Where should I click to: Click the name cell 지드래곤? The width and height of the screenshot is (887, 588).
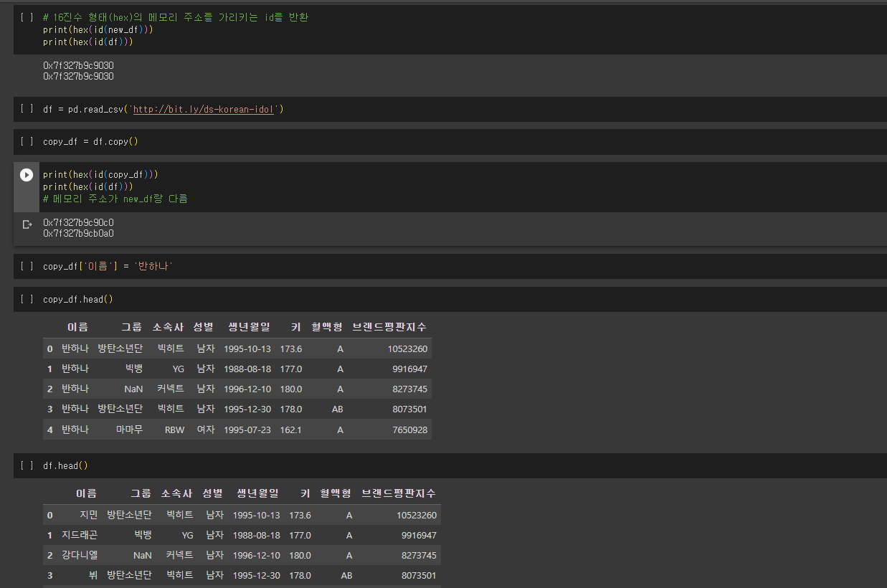coord(80,535)
